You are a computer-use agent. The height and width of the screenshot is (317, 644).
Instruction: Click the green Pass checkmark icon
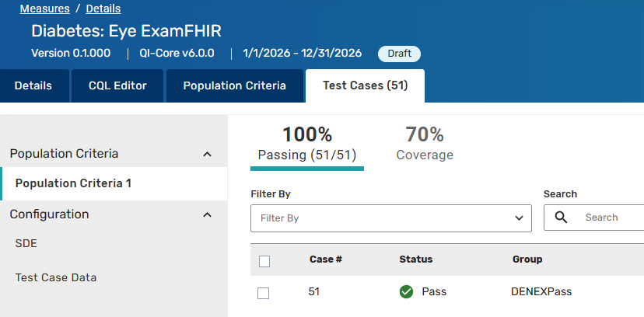406,292
